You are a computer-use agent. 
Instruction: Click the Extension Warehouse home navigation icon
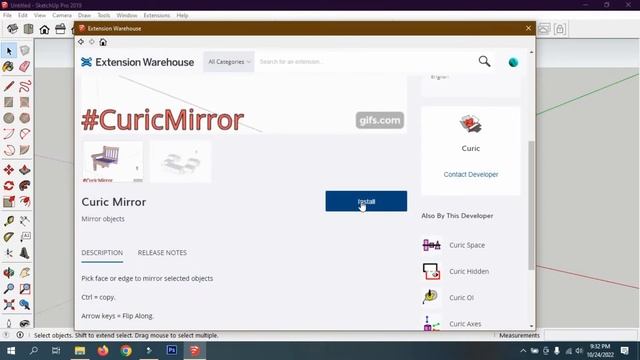103,42
